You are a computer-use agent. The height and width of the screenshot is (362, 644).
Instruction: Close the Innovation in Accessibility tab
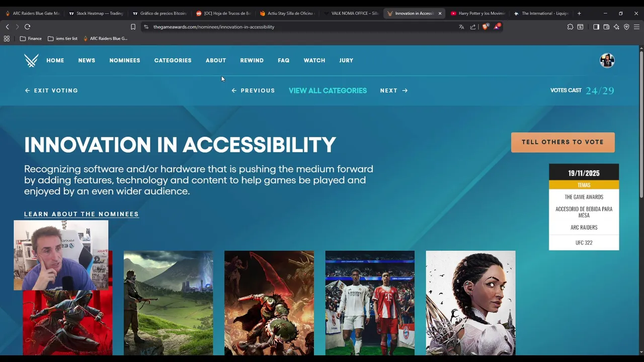[x=440, y=13]
